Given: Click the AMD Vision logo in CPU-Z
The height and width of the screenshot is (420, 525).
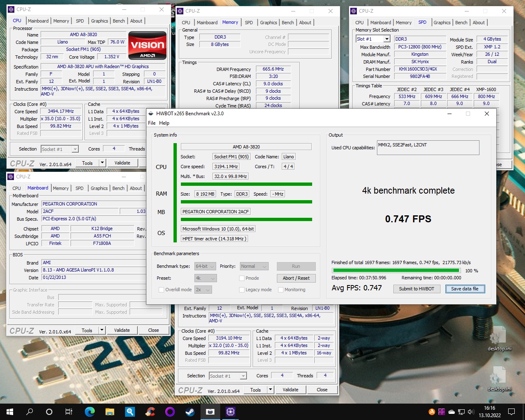Looking at the screenshot, I should (148, 46).
